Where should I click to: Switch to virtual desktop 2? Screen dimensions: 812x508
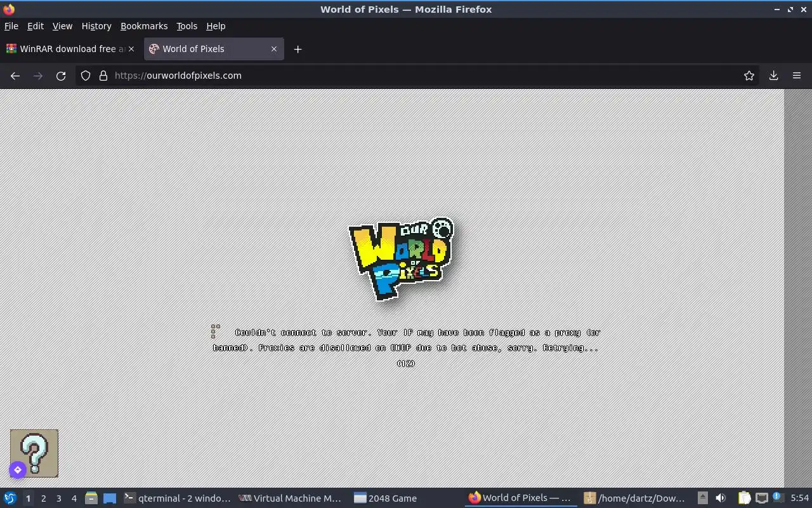click(x=43, y=498)
